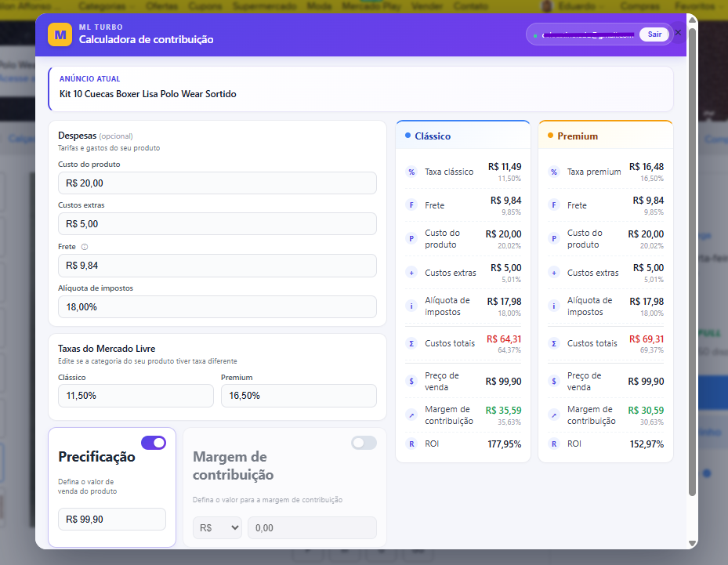The image size is (728, 565).
Task: Click P icon for Premium Custo do produto
Action: pyautogui.click(x=554, y=239)
